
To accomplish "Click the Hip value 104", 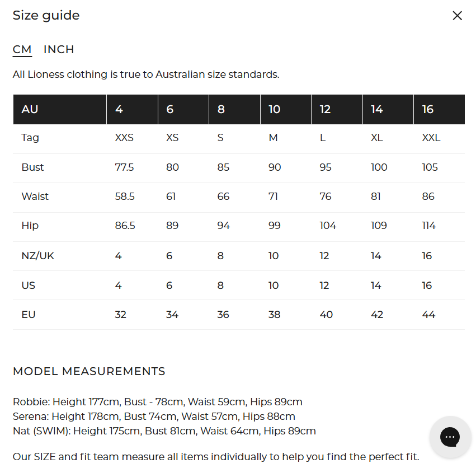I will (x=328, y=226).
